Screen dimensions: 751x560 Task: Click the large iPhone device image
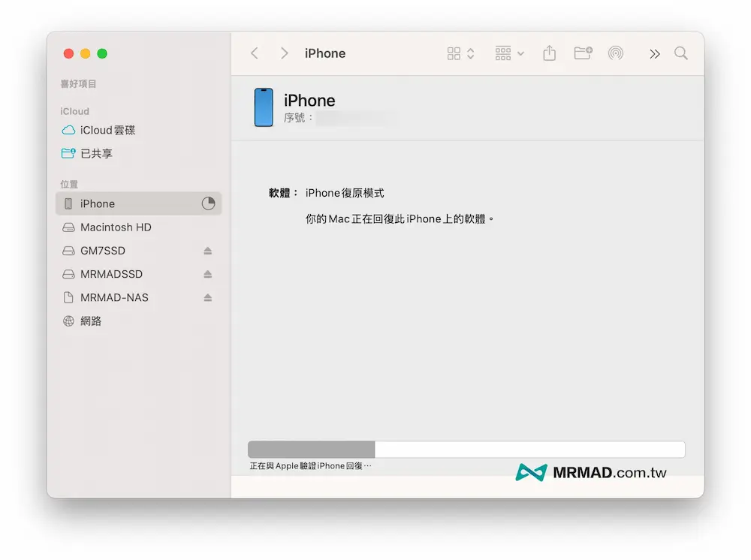[x=264, y=107]
